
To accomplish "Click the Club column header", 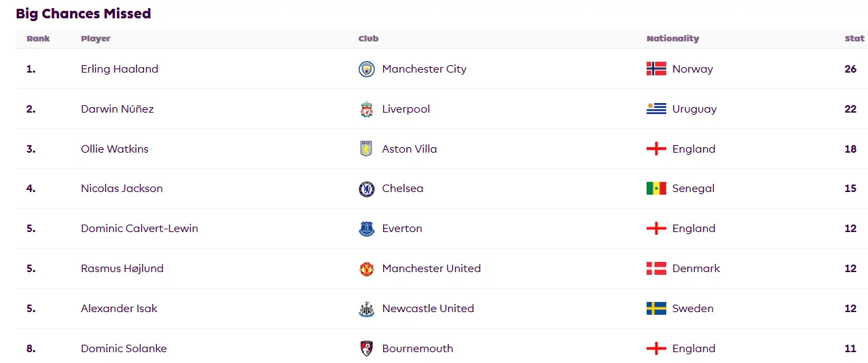I will coord(368,39).
